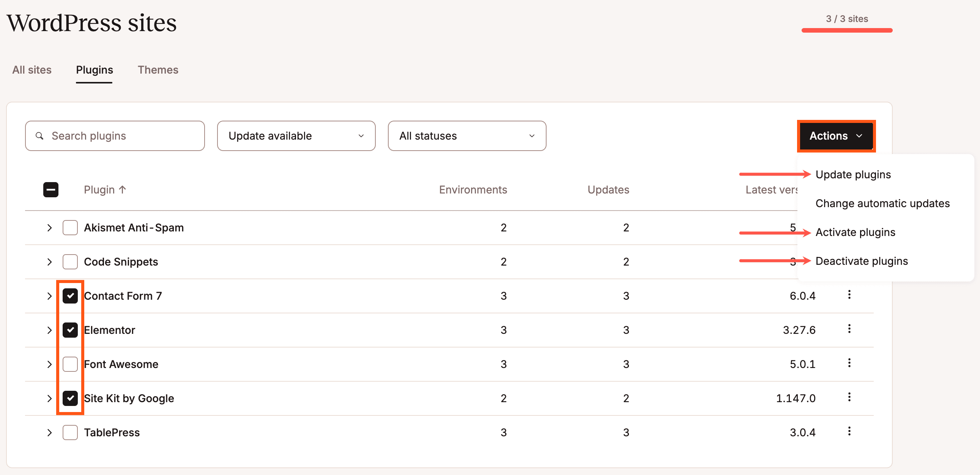Switch to the All sites tab
The height and width of the screenshot is (475, 980).
point(32,70)
